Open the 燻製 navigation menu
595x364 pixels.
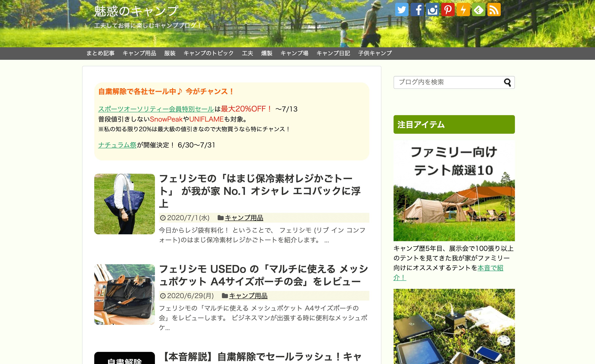coord(267,53)
